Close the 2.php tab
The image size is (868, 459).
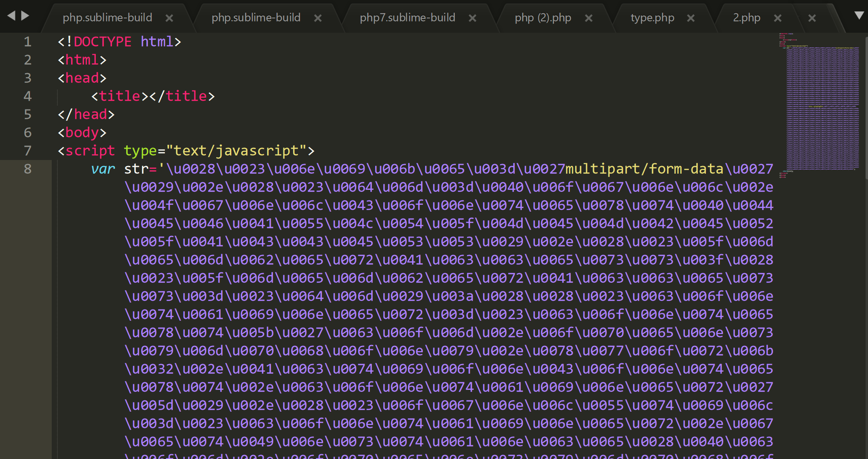click(777, 18)
